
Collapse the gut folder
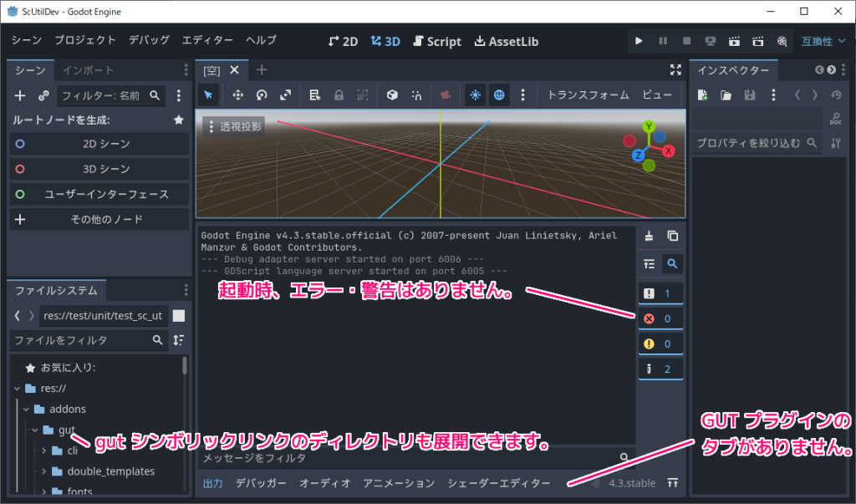click(x=34, y=430)
